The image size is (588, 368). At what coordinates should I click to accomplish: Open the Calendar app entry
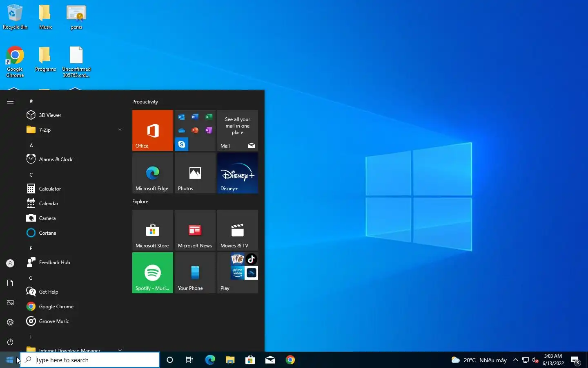pyautogui.click(x=73, y=204)
